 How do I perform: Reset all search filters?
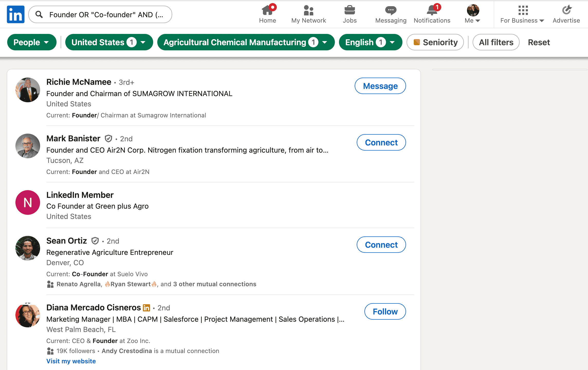[539, 42]
